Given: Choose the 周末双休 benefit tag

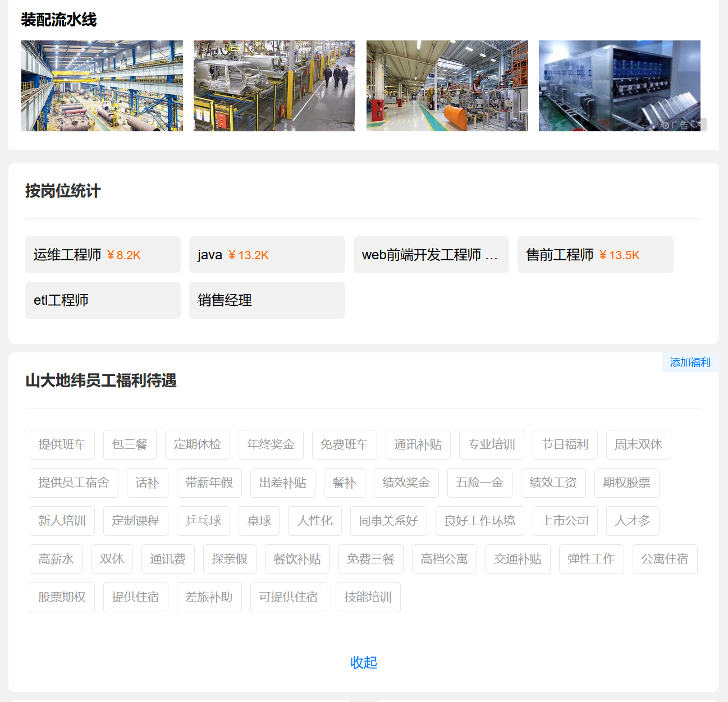Looking at the screenshot, I should tap(638, 445).
